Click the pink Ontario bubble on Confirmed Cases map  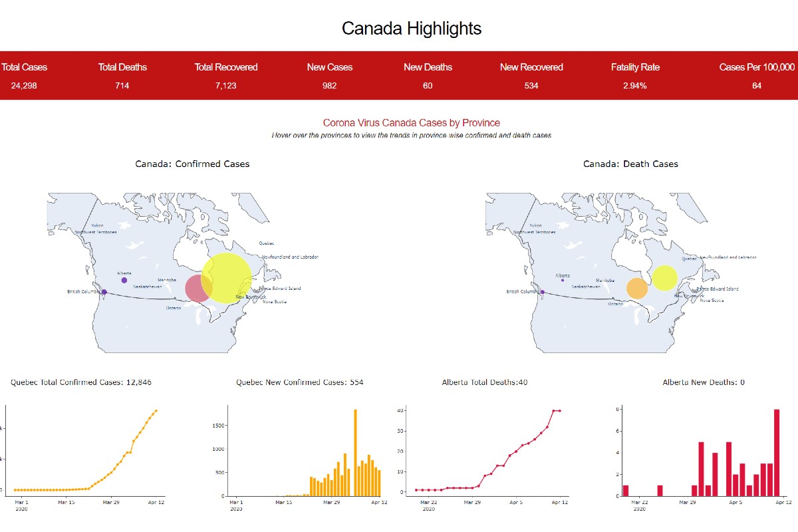pyautogui.click(x=199, y=289)
